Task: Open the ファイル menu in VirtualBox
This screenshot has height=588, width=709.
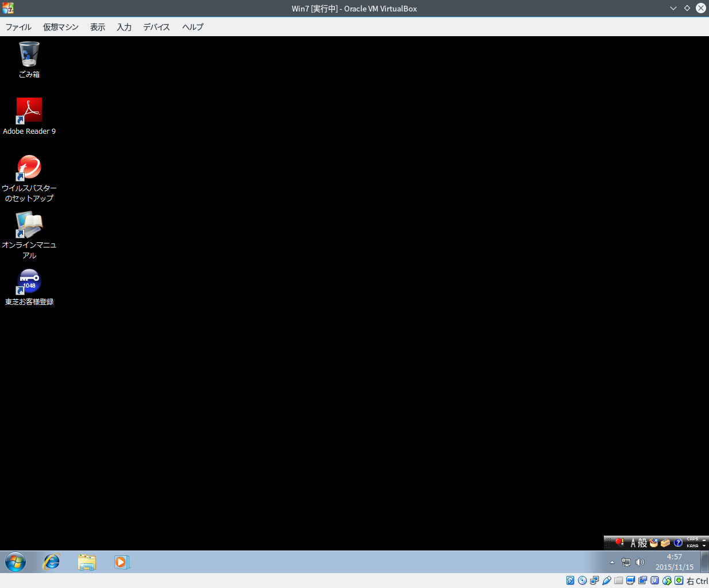Action: point(18,27)
